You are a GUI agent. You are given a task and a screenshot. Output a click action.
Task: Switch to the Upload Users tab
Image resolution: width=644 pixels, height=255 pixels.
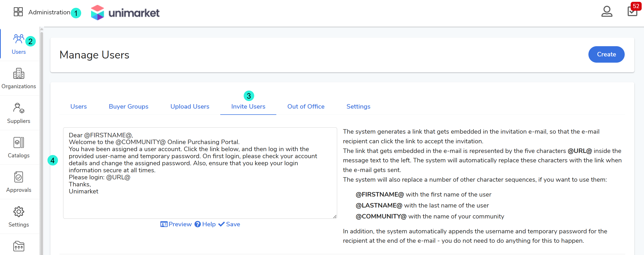[190, 106]
